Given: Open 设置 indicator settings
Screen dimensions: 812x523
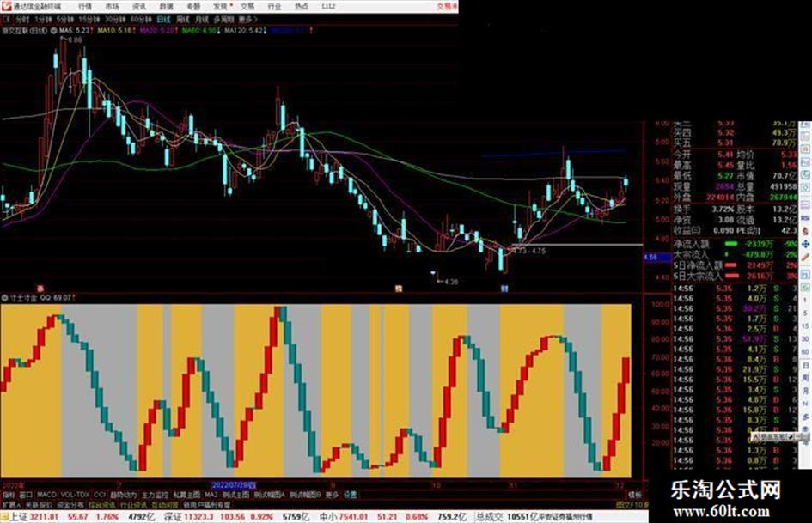Looking at the screenshot, I should tap(351, 495).
